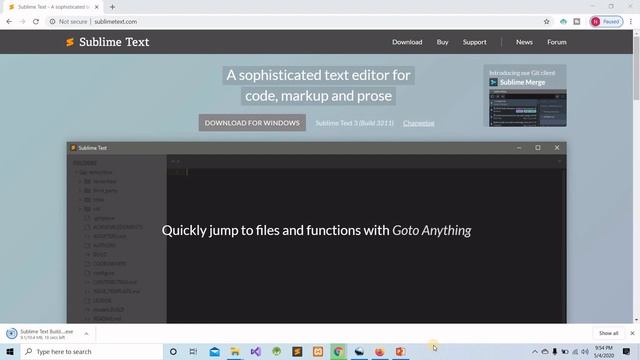640x360 pixels.
Task: Open the Forum nav item
Action: pos(557,42)
